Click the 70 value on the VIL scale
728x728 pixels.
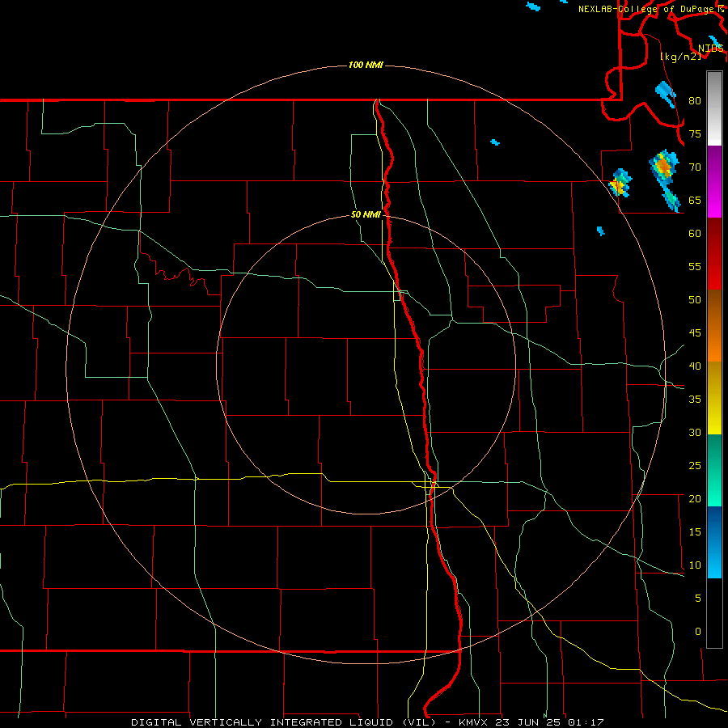[x=695, y=167]
